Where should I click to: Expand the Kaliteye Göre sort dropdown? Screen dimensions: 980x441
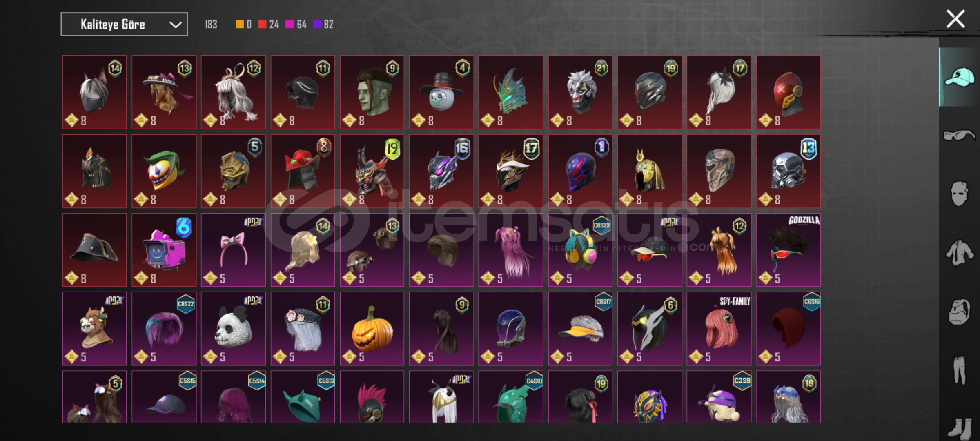click(124, 24)
